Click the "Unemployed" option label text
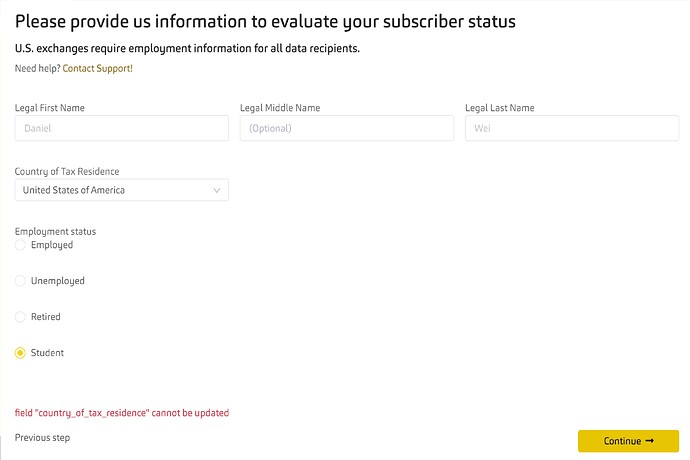The height and width of the screenshot is (460, 690). (58, 281)
